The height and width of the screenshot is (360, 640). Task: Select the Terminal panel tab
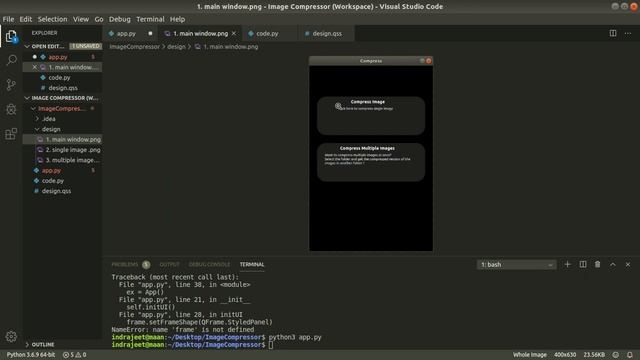[252, 264]
